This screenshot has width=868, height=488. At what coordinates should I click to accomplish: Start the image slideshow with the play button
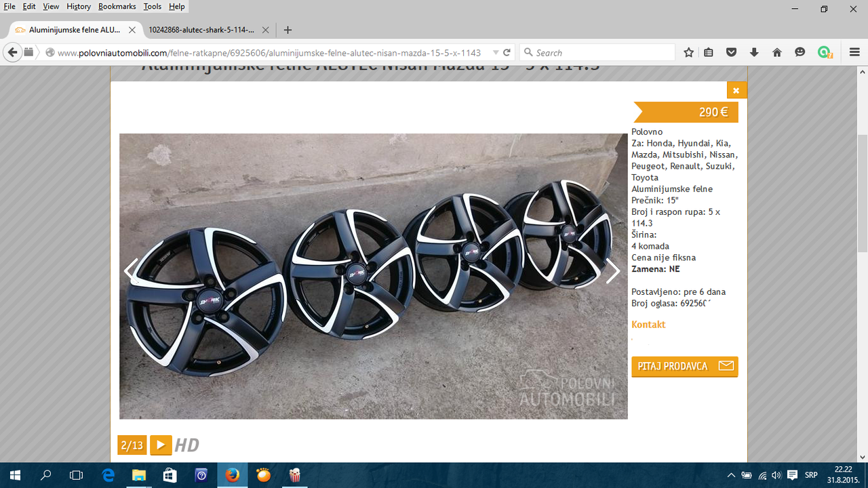(161, 445)
